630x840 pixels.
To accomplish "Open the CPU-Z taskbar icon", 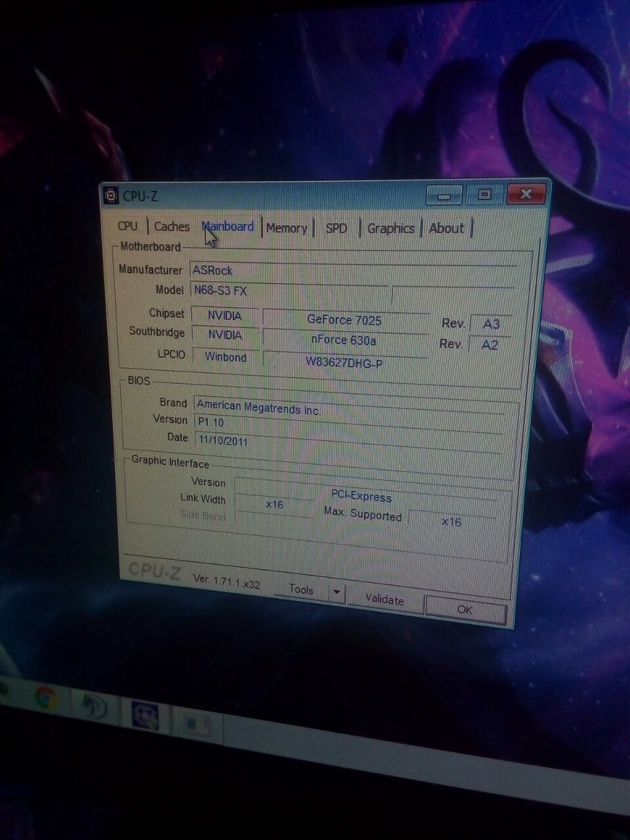I will (x=144, y=715).
